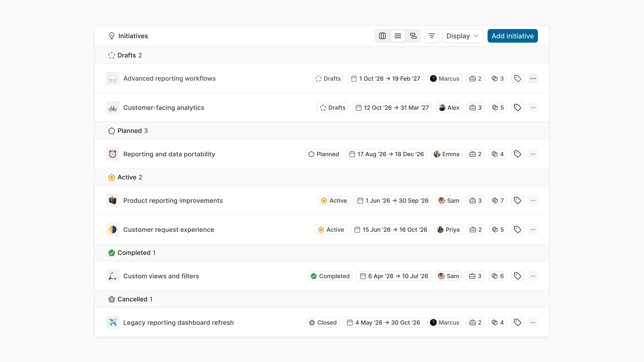The image size is (644, 362).
Task: Collapse the Completed group header
Action: tap(322, 253)
